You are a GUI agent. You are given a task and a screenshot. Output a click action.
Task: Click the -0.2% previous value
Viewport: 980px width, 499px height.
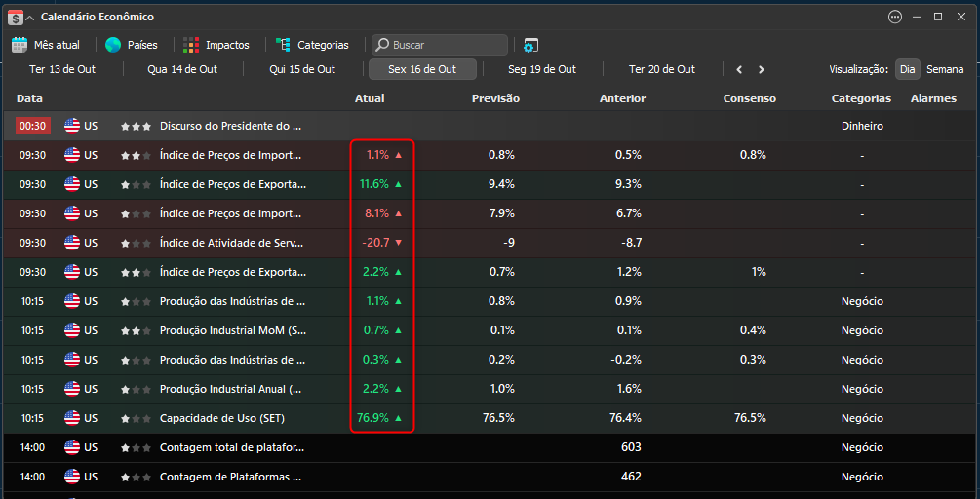(626, 359)
